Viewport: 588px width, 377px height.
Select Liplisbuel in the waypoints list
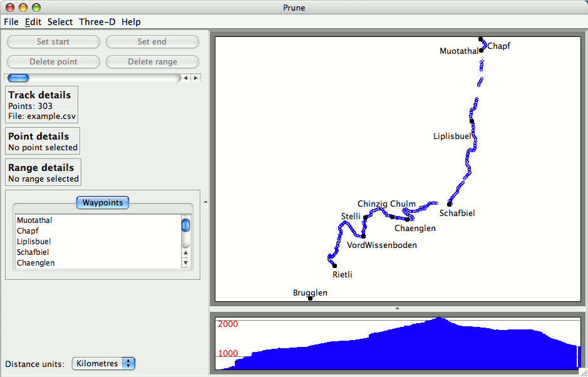(34, 242)
